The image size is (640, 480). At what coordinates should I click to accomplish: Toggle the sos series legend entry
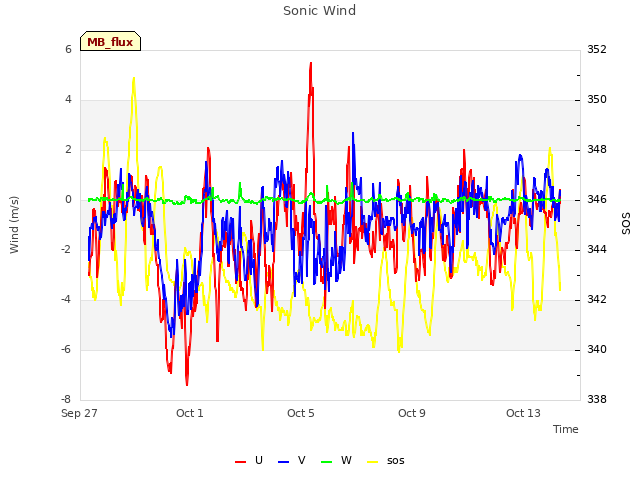[x=386, y=460]
